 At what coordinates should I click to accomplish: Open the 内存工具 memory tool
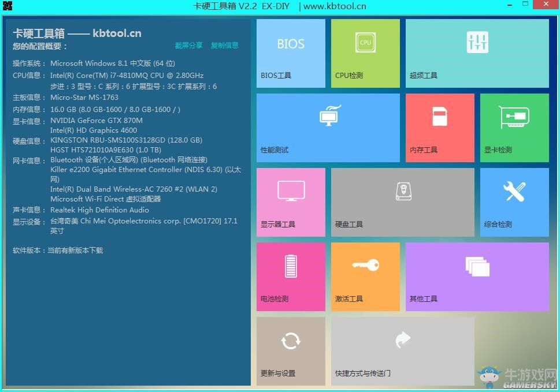(x=439, y=127)
